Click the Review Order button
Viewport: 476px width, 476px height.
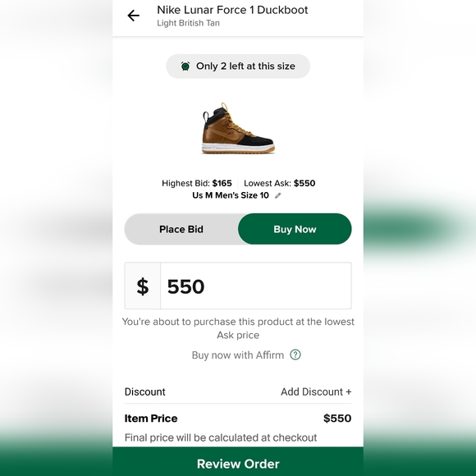coord(238,463)
